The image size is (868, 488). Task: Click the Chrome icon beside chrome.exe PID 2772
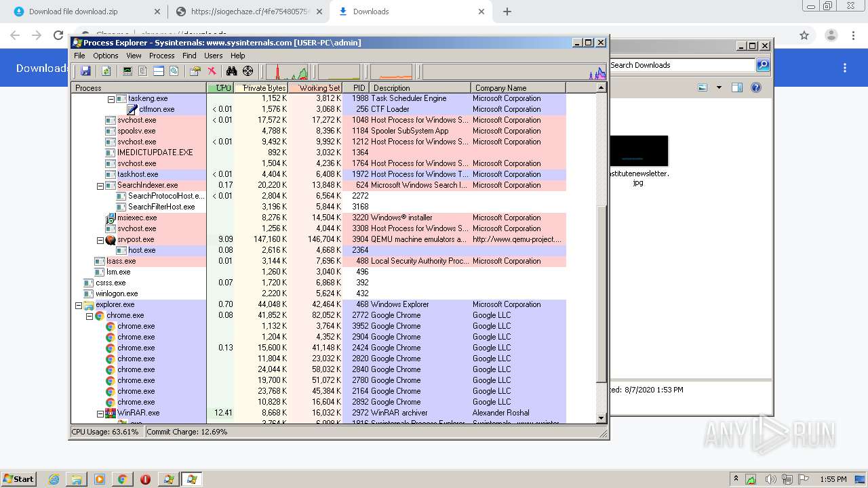(100, 315)
